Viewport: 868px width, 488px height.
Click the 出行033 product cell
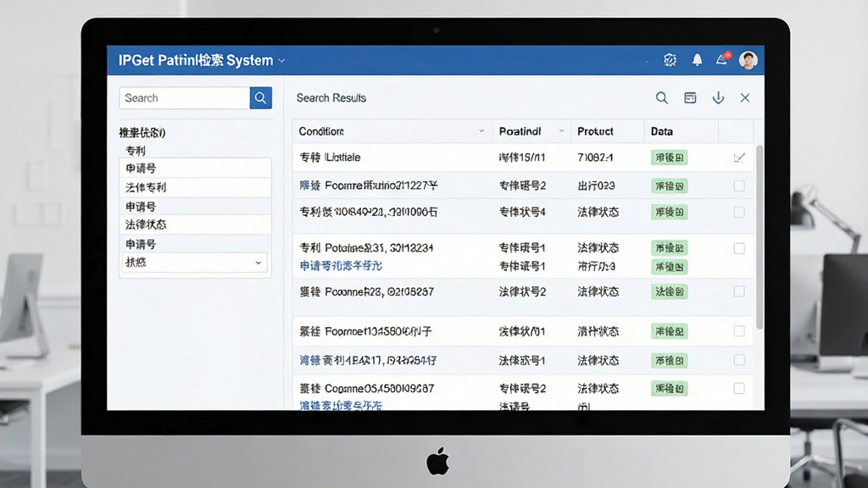pyautogui.click(x=596, y=186)
